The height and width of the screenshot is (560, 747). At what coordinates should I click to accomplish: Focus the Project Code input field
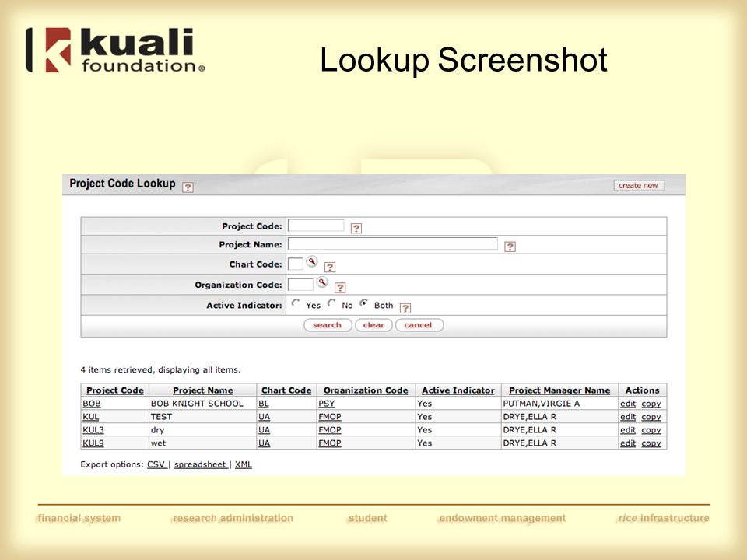click(316, 226)
